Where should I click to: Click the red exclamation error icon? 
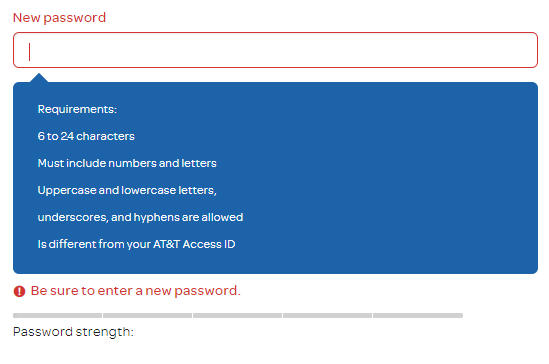pyautogui.click(x=19, y=291)
